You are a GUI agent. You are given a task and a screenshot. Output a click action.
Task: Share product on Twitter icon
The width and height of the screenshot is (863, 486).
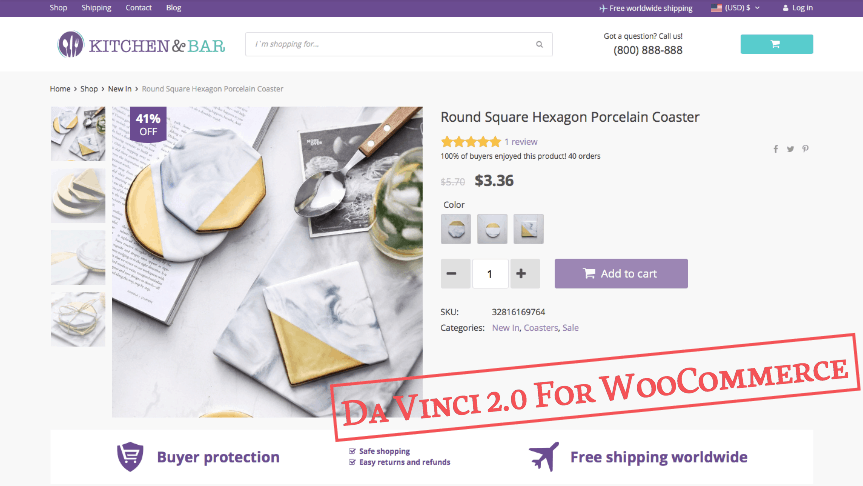point(790,149)
